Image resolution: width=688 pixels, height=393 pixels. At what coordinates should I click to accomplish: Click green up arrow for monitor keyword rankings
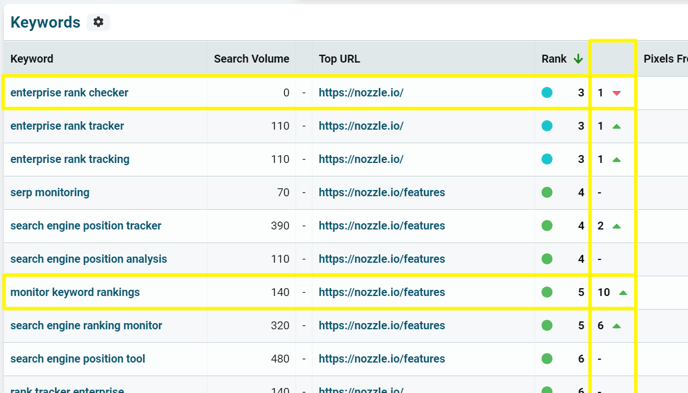tap(623, 293)
